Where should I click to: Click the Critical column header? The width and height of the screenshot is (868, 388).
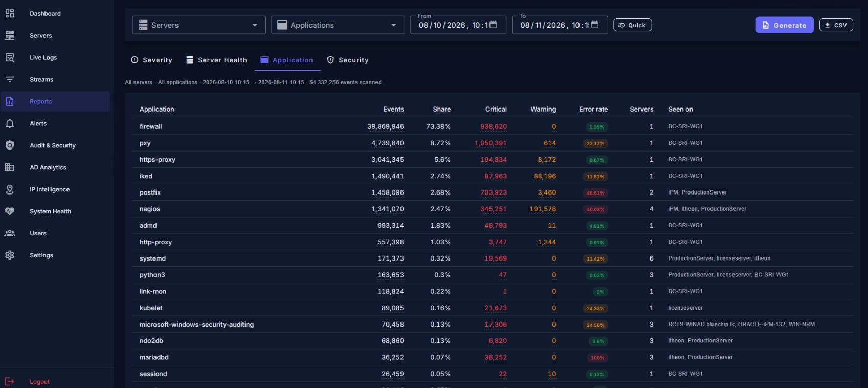[x=496, y=109]
